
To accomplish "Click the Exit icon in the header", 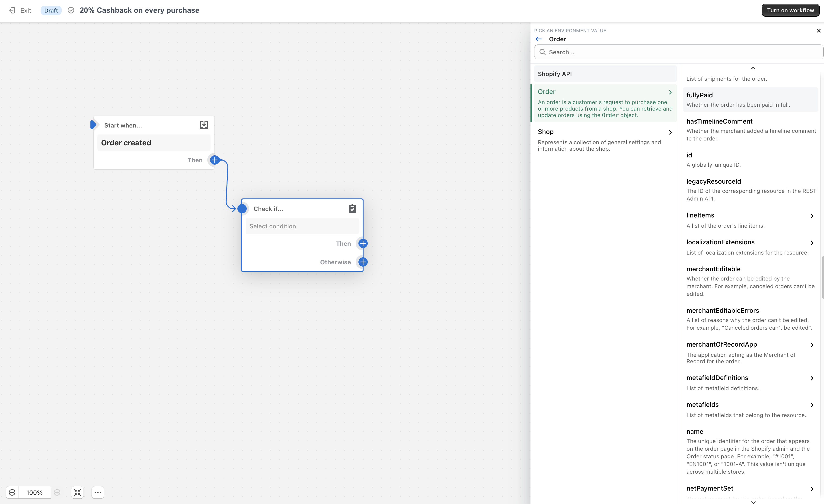I will (x=12, y=10).
